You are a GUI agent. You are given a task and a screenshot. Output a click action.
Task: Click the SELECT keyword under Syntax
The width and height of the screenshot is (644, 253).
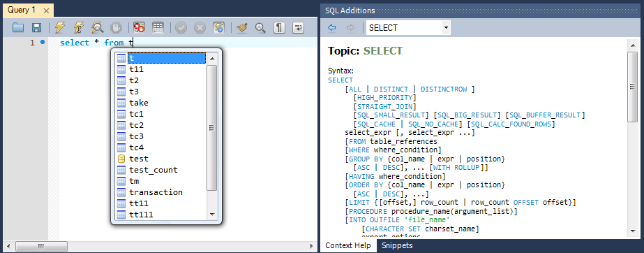pyautogui.click(x=340, y=80)
